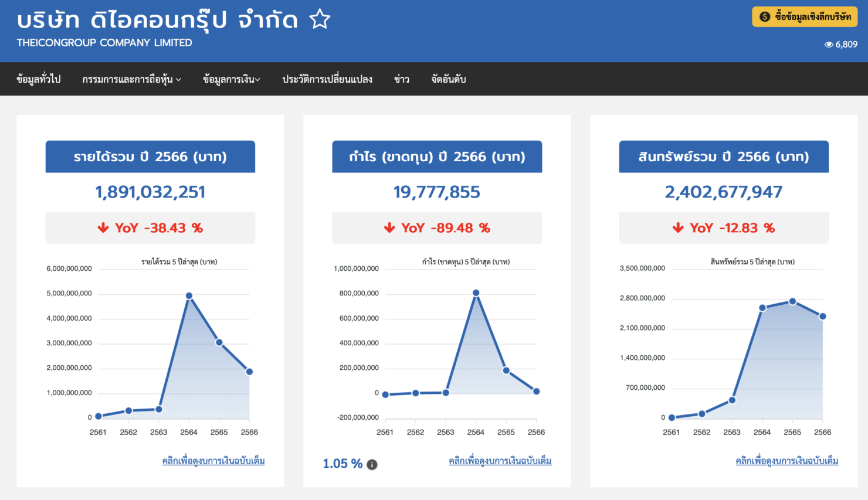Click the กำไร (ขาดทุน) 5 ปีล่าสุด (บาท) chart title

pyautogui.click(x=466, y=262)
